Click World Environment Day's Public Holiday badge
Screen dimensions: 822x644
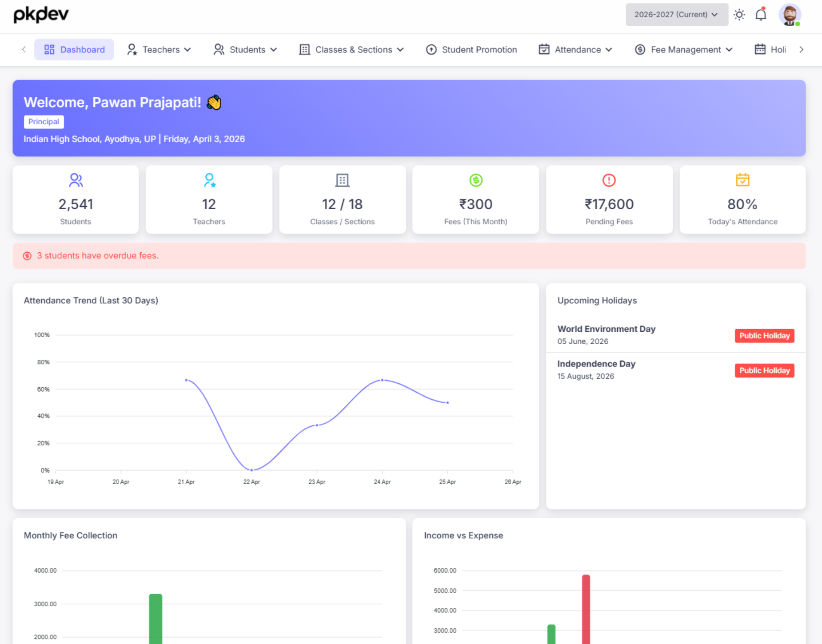[764, 336]
